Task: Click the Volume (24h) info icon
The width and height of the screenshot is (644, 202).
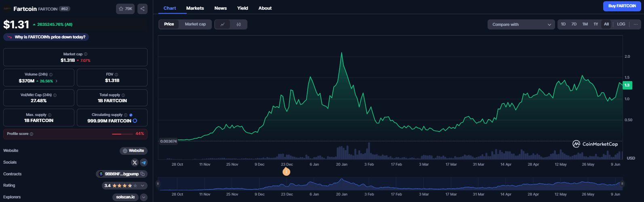Action: 51,74
